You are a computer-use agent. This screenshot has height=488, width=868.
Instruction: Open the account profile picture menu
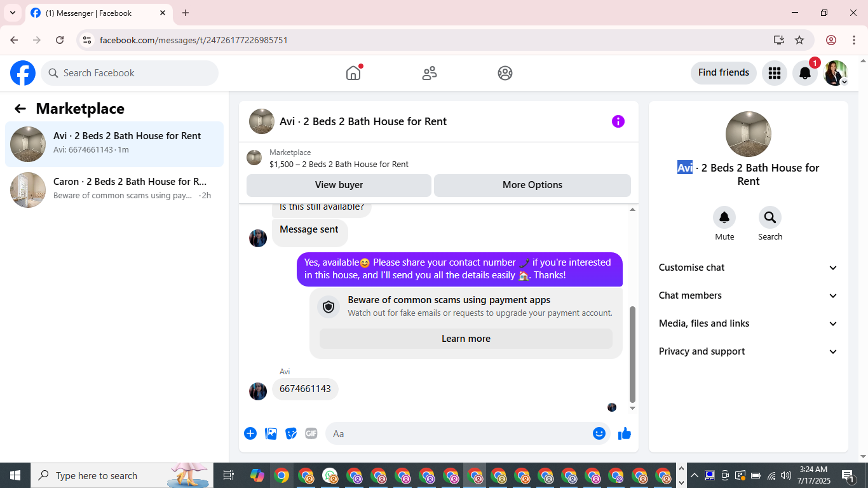(836, 73)
